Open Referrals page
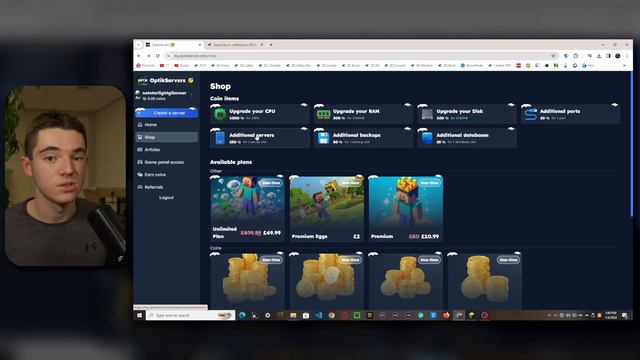This screenshot has height=360, width=640. coord(167,187)
